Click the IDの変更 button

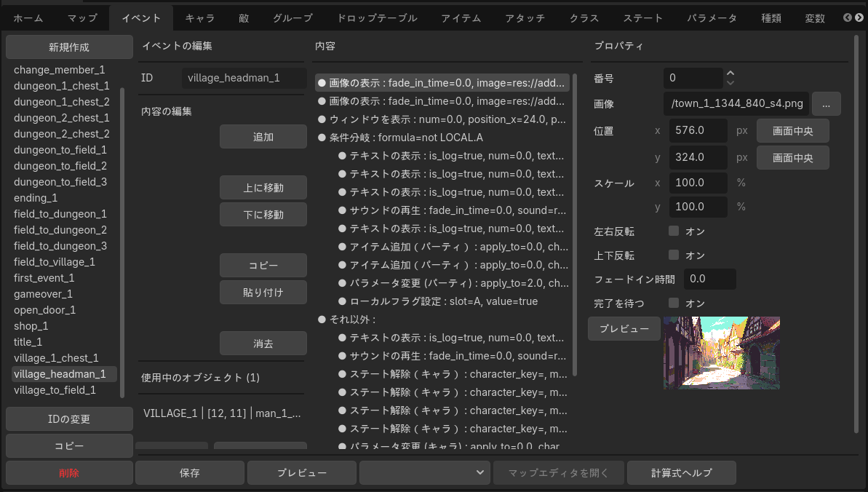point(69,419)
